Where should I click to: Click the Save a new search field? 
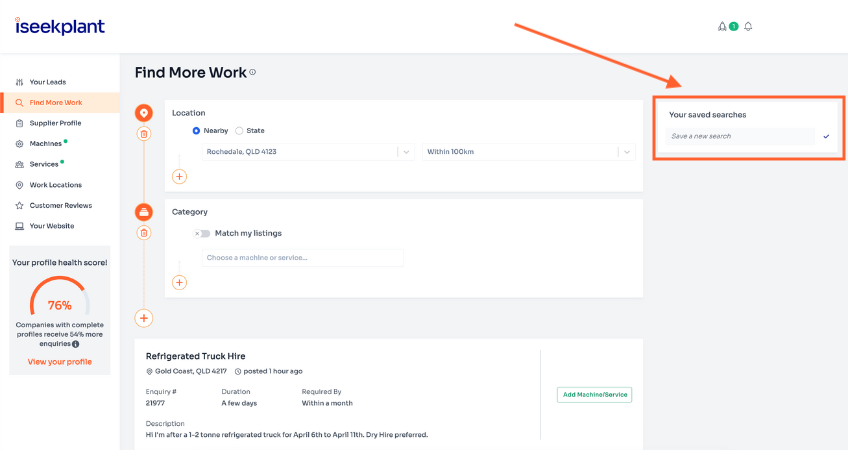pyautogui.click(x=740, y=136)
